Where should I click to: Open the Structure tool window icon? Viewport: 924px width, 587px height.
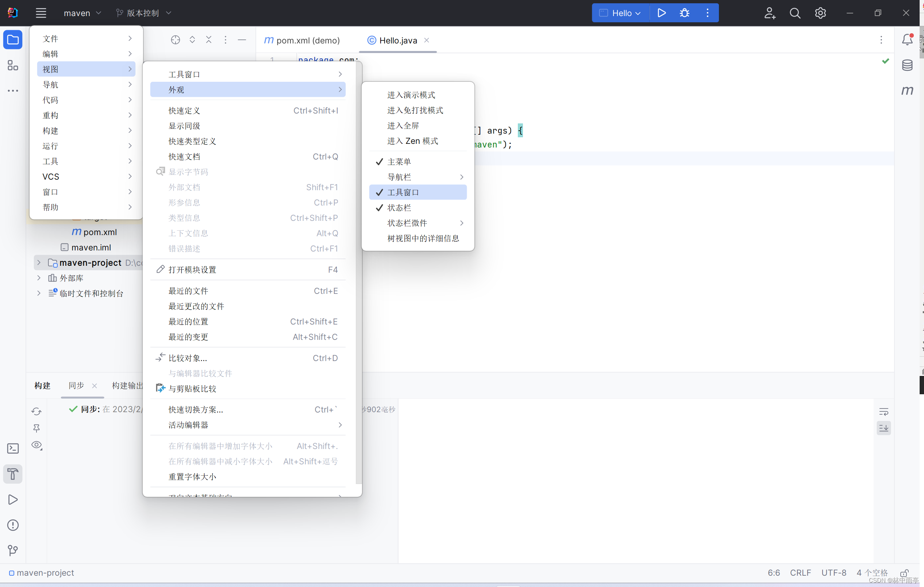[13, 65]
